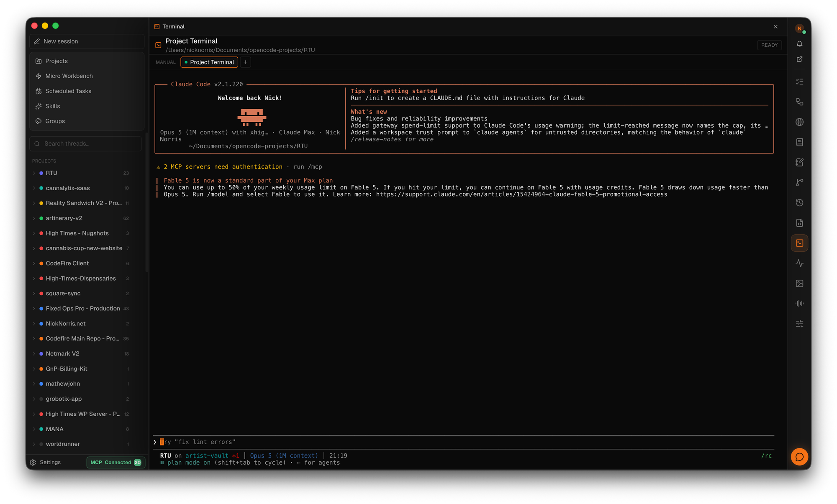Screen dimensions: 837x504
Task: Open the activity pulse icon
Action: (799, 263)
